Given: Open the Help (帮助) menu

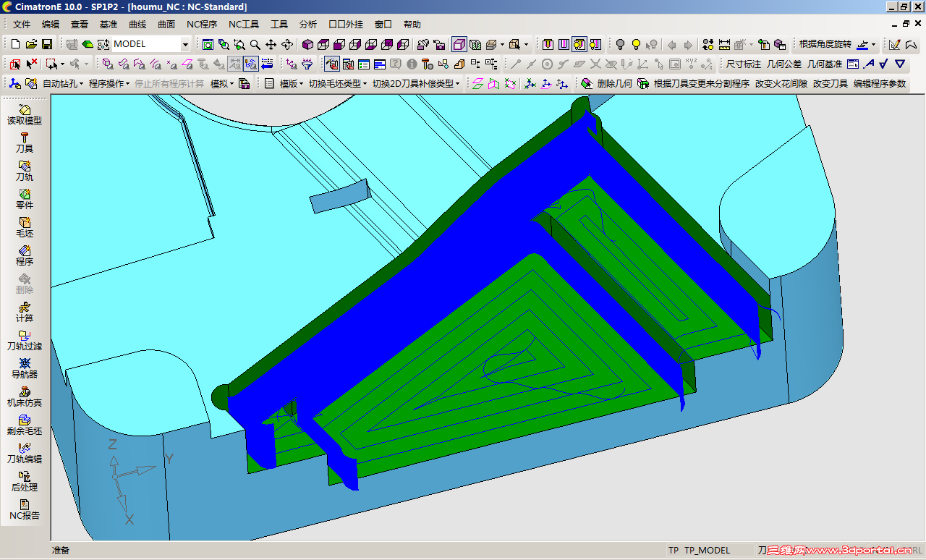Looking at the screenshot, I should 412,24.
